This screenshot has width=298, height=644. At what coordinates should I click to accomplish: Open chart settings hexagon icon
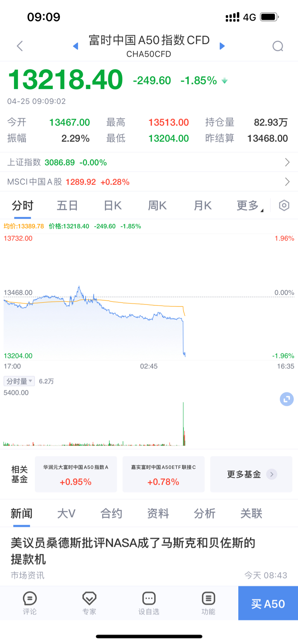tap(284, 205)
